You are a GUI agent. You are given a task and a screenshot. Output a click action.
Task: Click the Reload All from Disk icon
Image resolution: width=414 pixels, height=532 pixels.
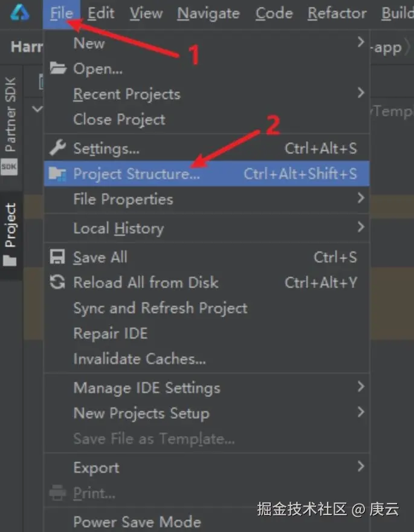(x=57, y=282)
